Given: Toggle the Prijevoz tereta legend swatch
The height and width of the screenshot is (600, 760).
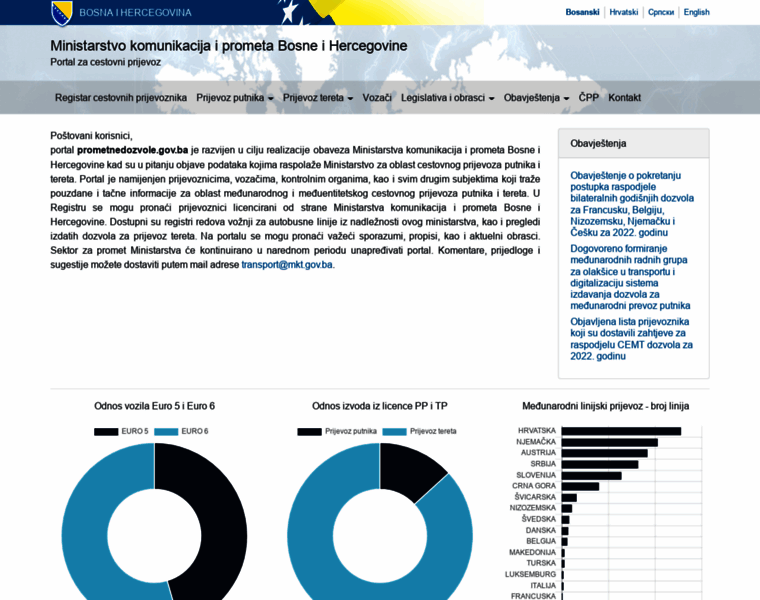Looking at the screenshot, I should click(394, 431).
